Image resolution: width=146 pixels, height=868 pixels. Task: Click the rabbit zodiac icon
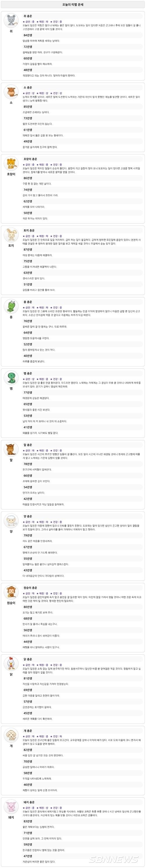coord(11,235)
